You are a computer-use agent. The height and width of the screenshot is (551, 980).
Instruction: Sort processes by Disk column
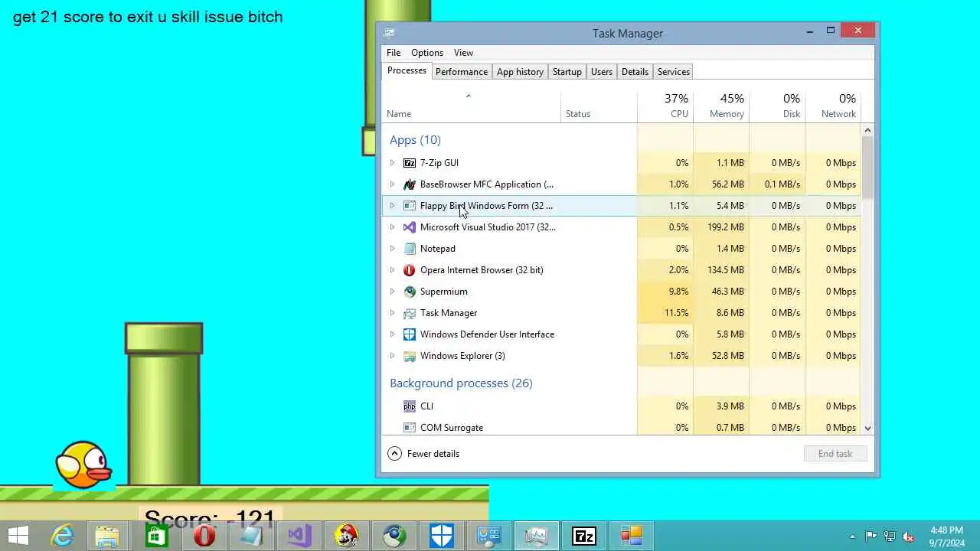(x=777, y=106)
